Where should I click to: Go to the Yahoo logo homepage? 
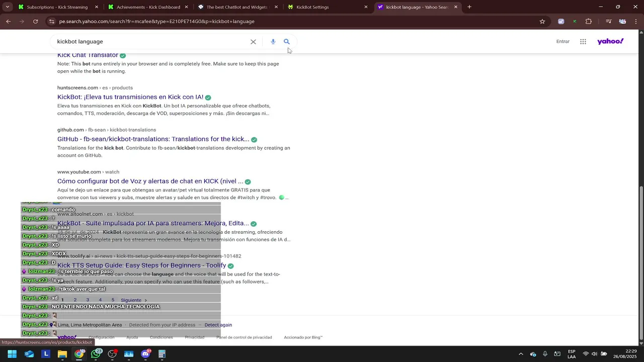[610, 41]
